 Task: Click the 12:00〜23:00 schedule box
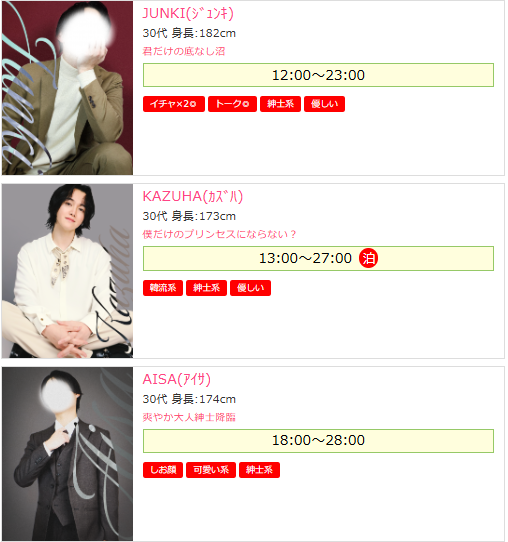[x=318, y=75]
